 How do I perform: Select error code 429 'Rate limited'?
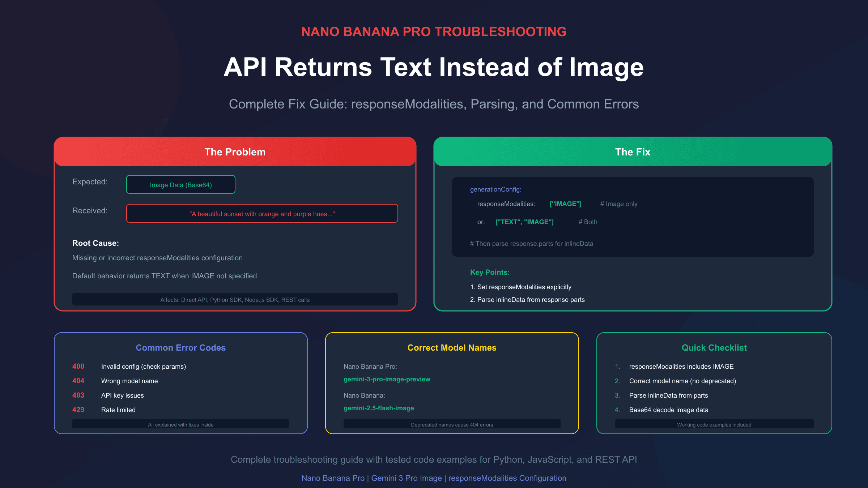click(118, 410)
